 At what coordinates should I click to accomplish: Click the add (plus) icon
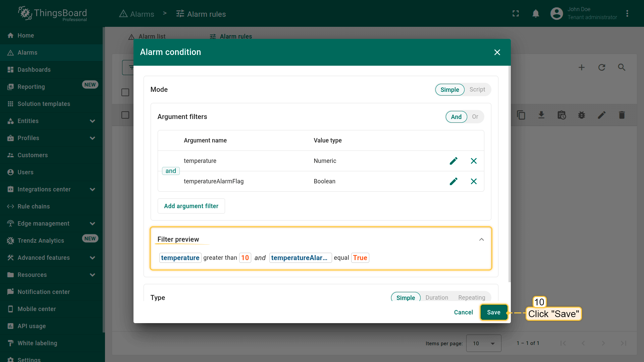582,67
